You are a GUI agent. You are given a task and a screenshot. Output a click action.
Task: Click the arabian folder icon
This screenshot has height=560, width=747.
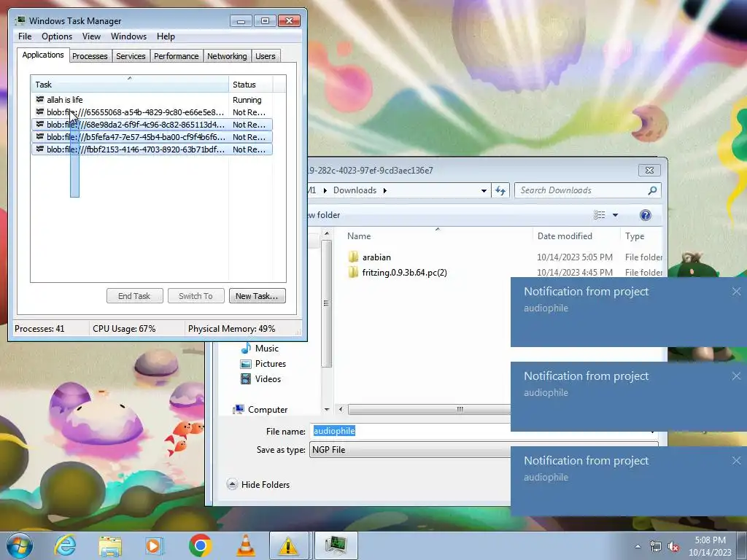click(353, 257)
